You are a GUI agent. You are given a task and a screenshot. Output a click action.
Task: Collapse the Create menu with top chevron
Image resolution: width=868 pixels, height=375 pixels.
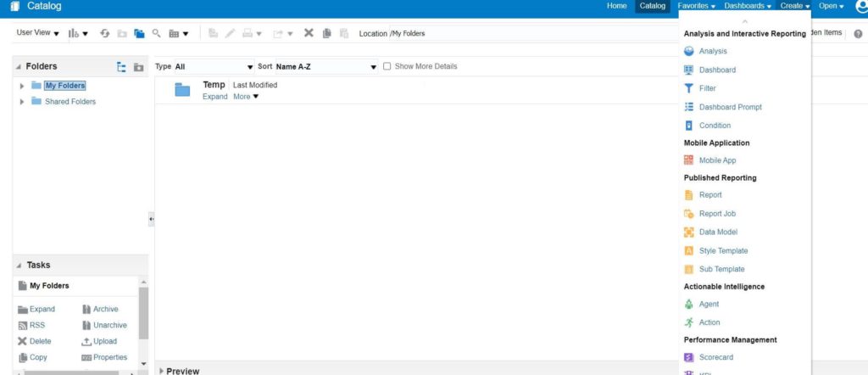pos(744,21)
